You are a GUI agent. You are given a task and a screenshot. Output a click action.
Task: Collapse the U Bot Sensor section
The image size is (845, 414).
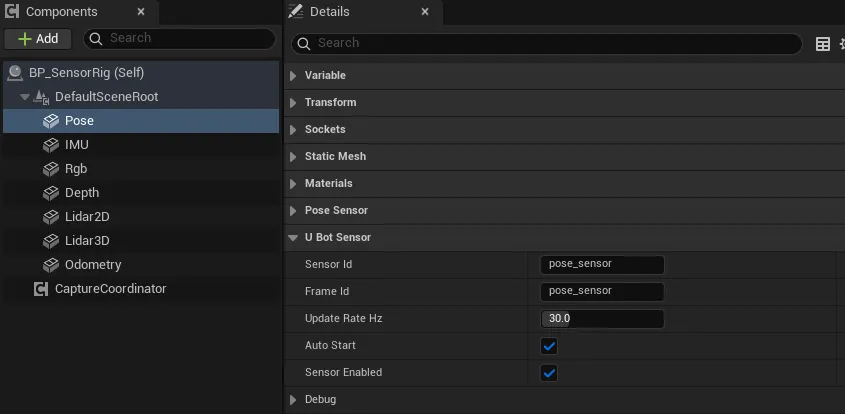[293, 238]
